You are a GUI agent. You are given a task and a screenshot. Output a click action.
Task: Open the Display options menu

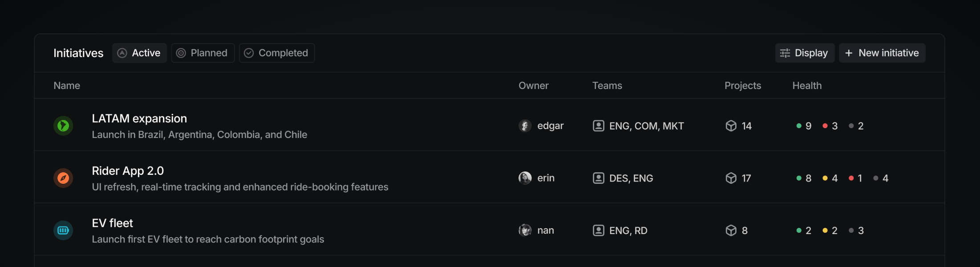pyautogui.click(x=805, y=53)
